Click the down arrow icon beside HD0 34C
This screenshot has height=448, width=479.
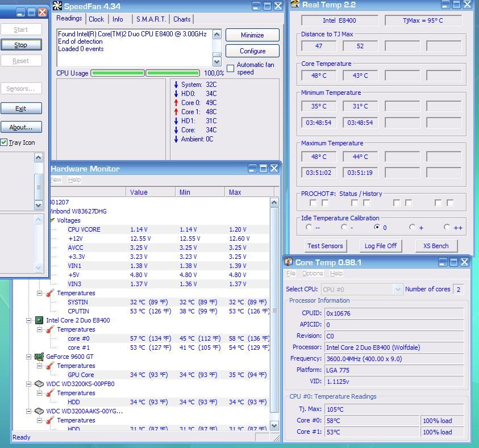click(x=176, y=93)
